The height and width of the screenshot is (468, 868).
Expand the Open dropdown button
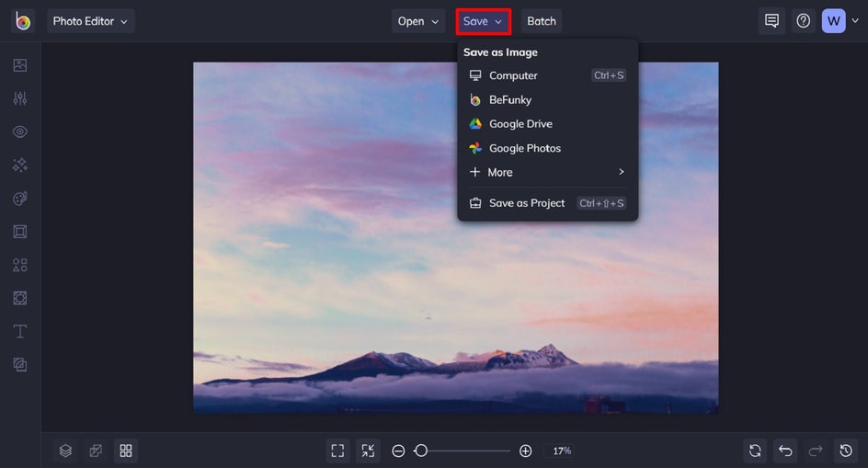pos(418,21)
